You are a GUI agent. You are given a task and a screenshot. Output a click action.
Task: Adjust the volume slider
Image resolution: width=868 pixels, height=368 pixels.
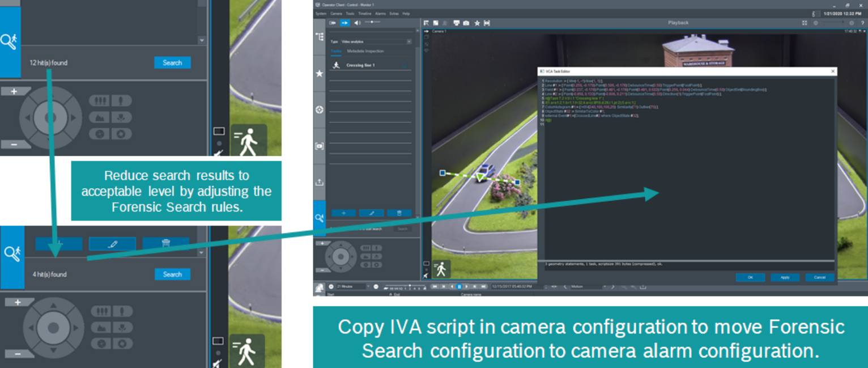click(x=372, y=23)
